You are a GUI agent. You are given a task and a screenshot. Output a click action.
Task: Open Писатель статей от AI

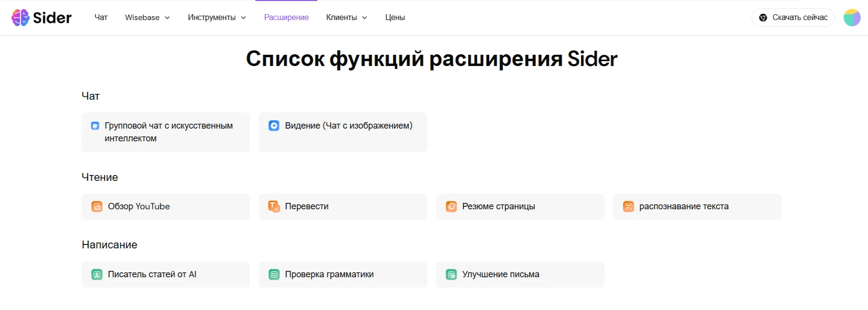165,274
